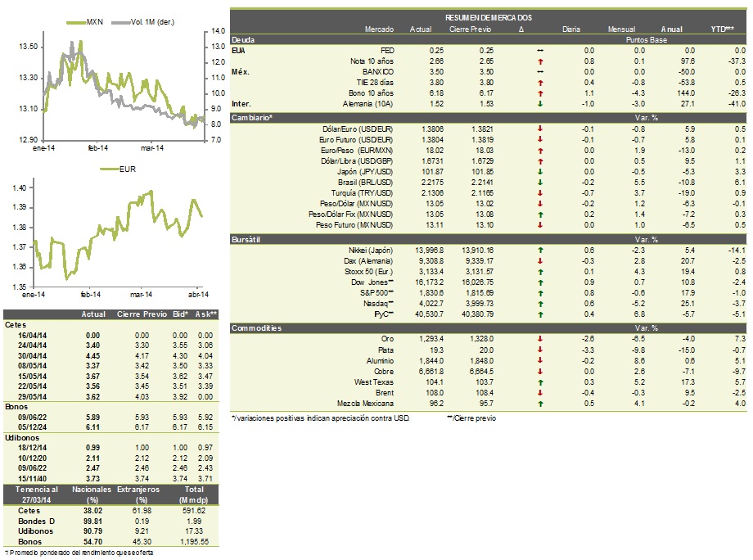
Task: Select the Commodities section header
Action: pyautogui.click(x=489, y=328)
